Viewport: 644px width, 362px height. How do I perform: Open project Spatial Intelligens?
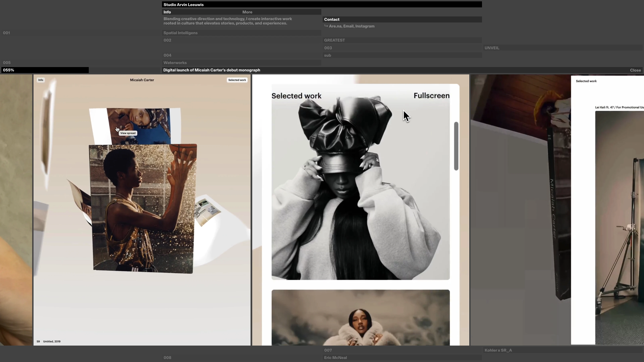pos(180,33)
